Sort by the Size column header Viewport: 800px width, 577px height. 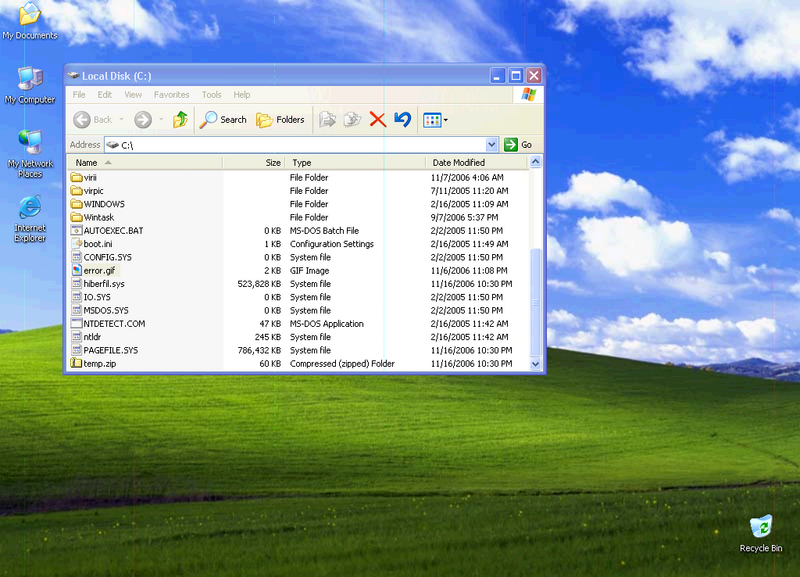click(x=254, y=163)
